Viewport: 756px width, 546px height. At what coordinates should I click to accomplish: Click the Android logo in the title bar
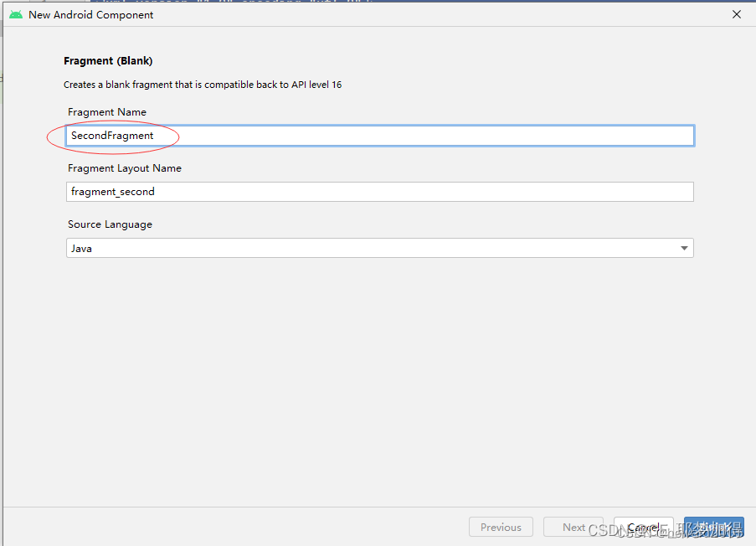click(16, 14)
